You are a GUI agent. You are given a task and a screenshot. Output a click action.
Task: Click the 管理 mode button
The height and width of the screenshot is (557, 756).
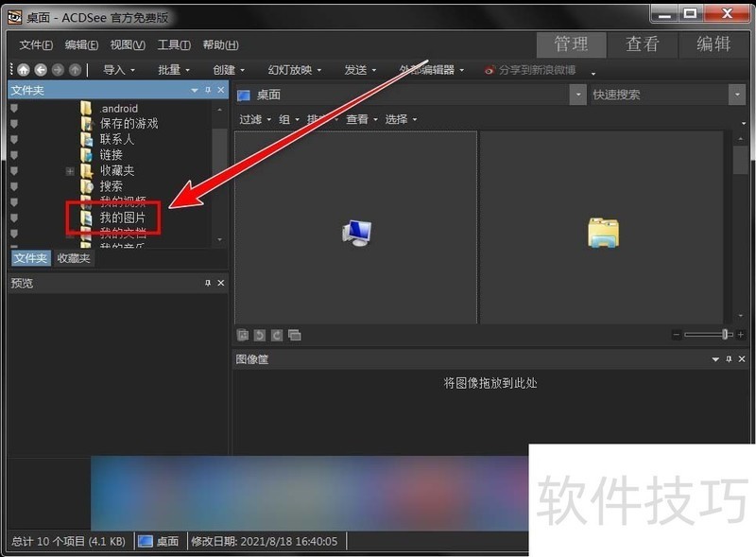click(x=572, y=44)
